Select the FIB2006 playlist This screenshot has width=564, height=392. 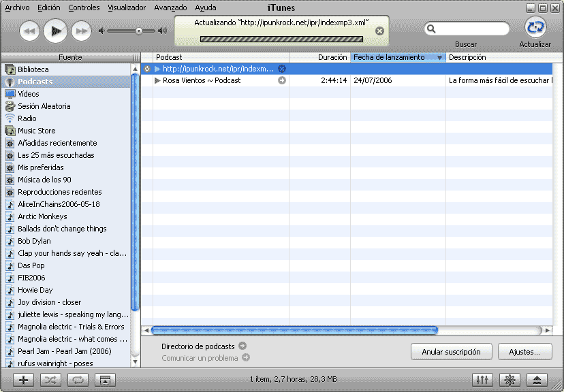point(67,278)
